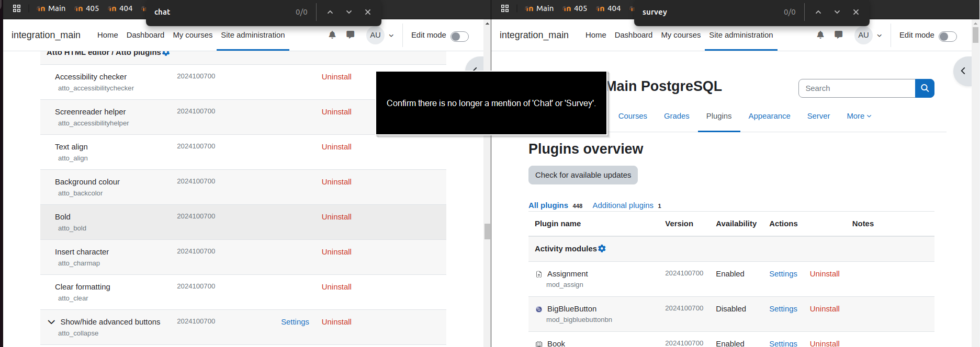Select Plugins admin tab
The height and width of the screenshot is (347, 980).
click(x=719, y=116)
